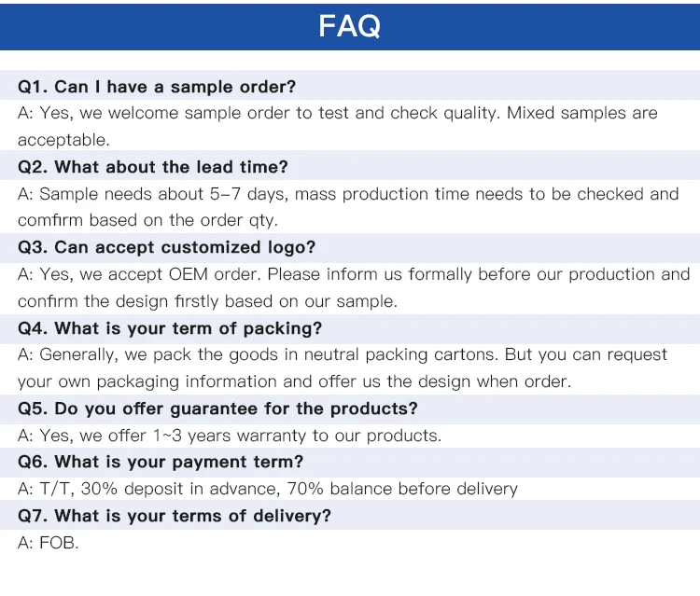Open the Q3 customized logo question
The height and width of the screenshot is (596, 700).
(x=166, y=247)
